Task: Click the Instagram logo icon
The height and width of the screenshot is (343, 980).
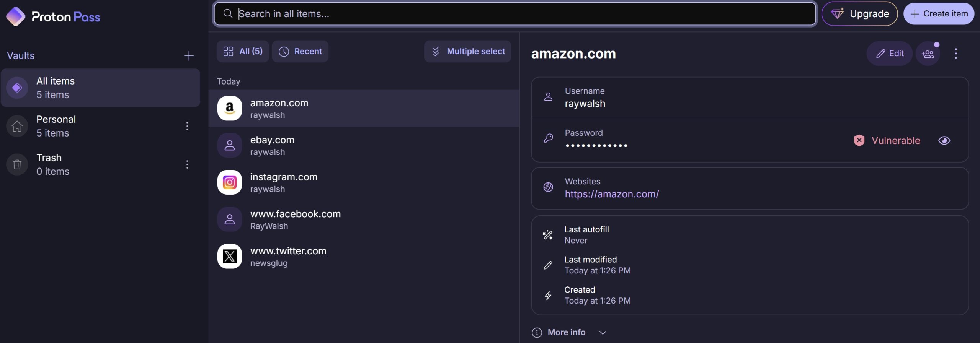Action: click(230, 182)
